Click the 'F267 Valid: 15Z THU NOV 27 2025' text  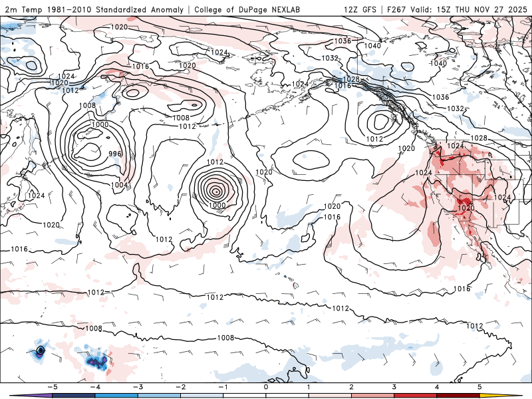[x=458, y=9]
